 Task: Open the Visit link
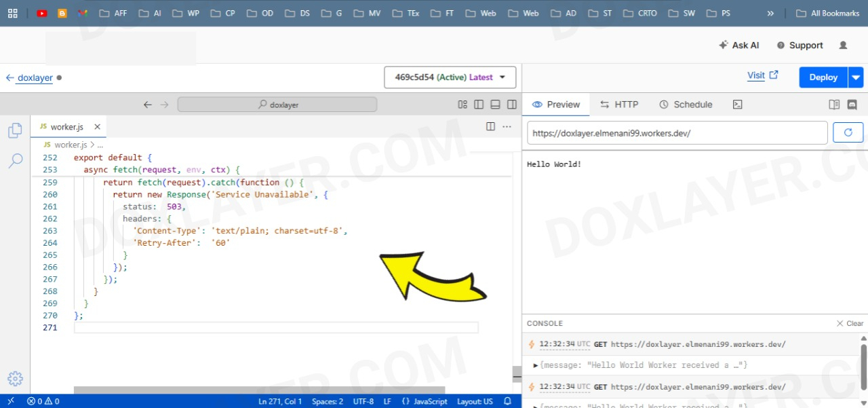[x=763, y=75]
